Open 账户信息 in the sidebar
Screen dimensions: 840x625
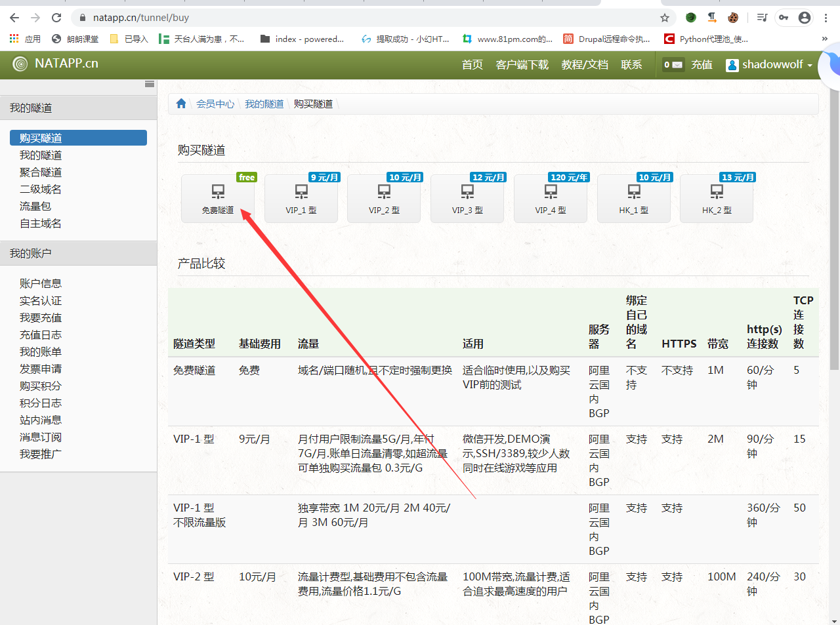(41, 283)
